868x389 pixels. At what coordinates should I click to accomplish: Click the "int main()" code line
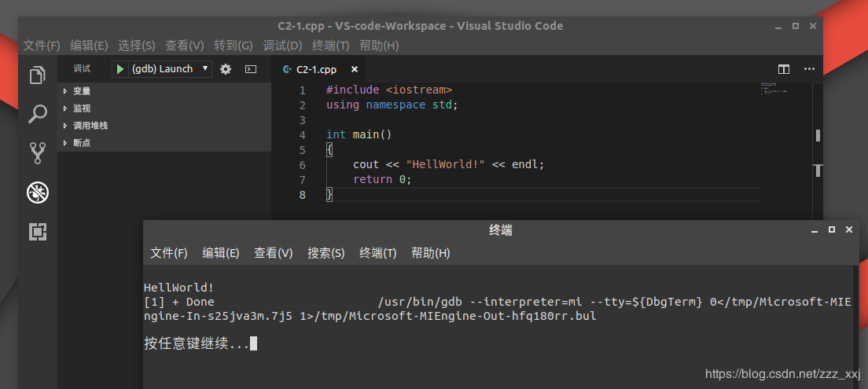click(x=359, y=135)
